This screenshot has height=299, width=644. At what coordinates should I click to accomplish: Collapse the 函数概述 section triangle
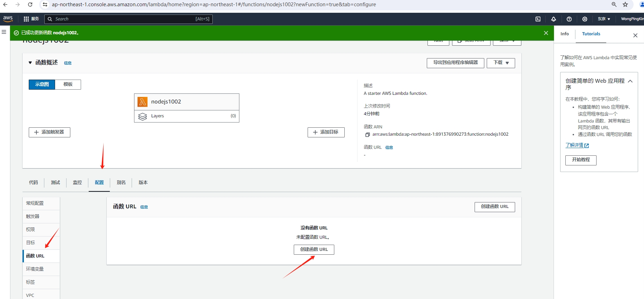tap(30, 63)
